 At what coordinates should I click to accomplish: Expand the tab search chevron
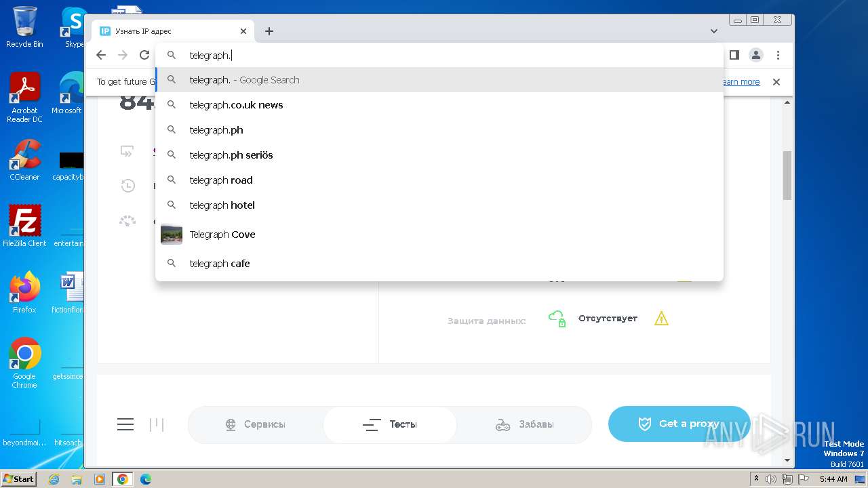coord(714,31)
